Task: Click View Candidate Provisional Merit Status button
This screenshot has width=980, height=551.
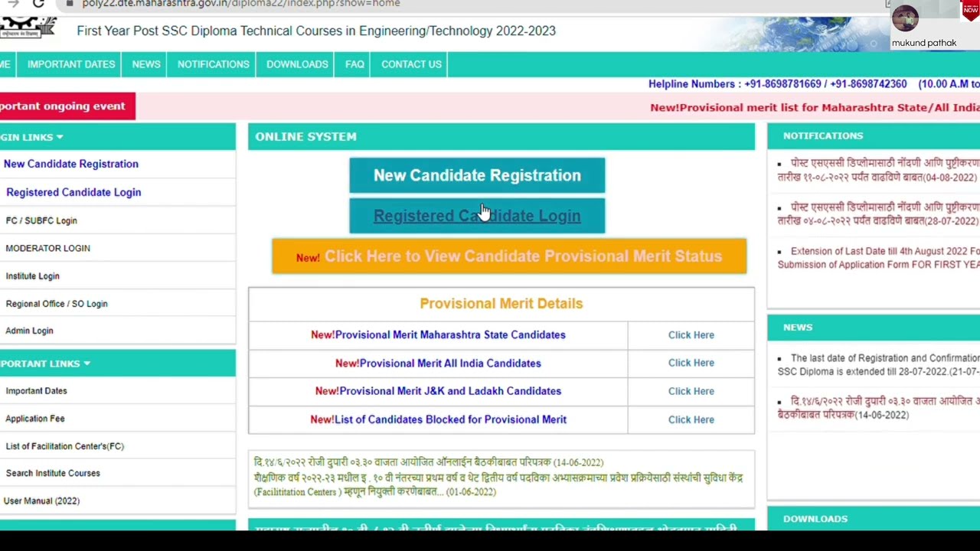Action: coord(509,256)
